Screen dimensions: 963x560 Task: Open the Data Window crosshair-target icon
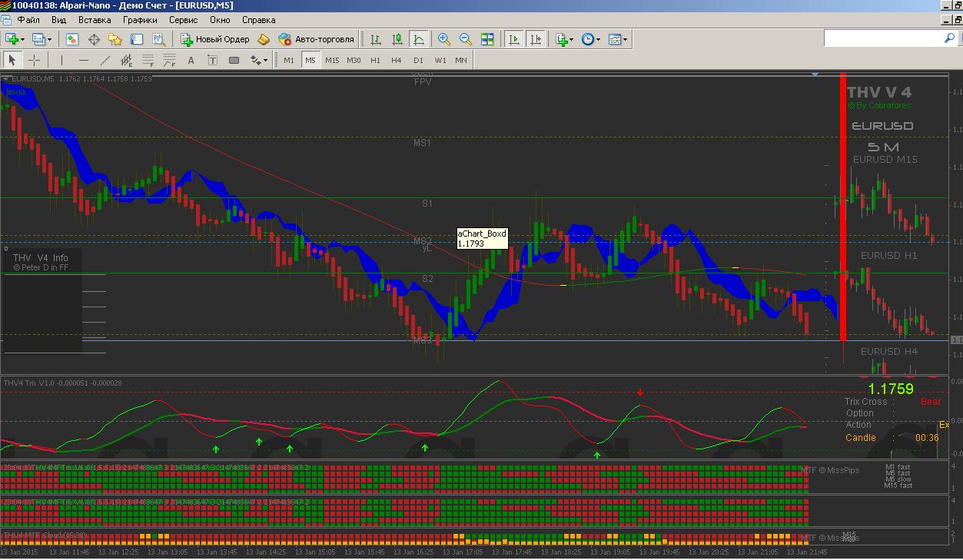(94, 39)
